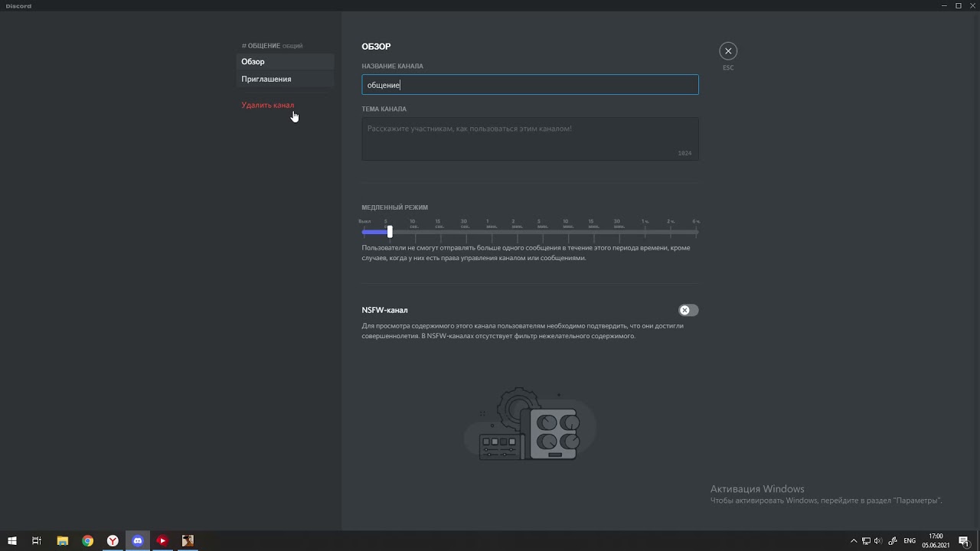Focus the Название канала input field
980x551 pixels.
tap(530, 84)
